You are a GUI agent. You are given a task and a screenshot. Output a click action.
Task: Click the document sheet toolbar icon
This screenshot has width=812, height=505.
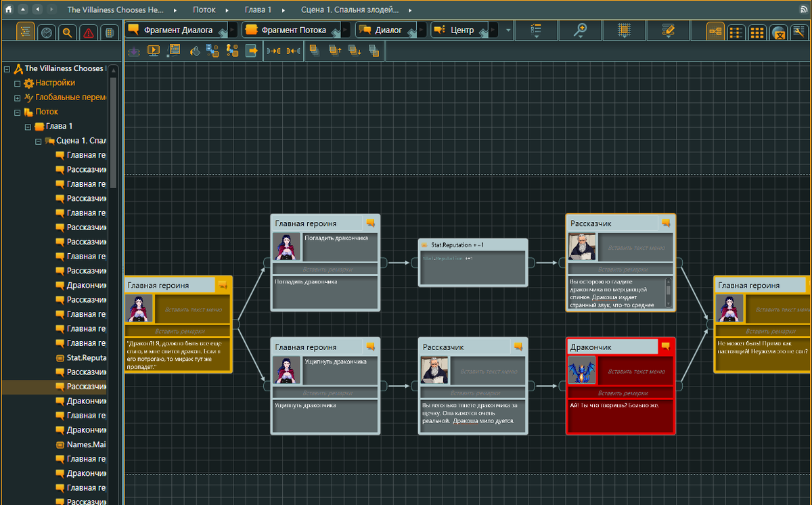click(x=174, y=50)
